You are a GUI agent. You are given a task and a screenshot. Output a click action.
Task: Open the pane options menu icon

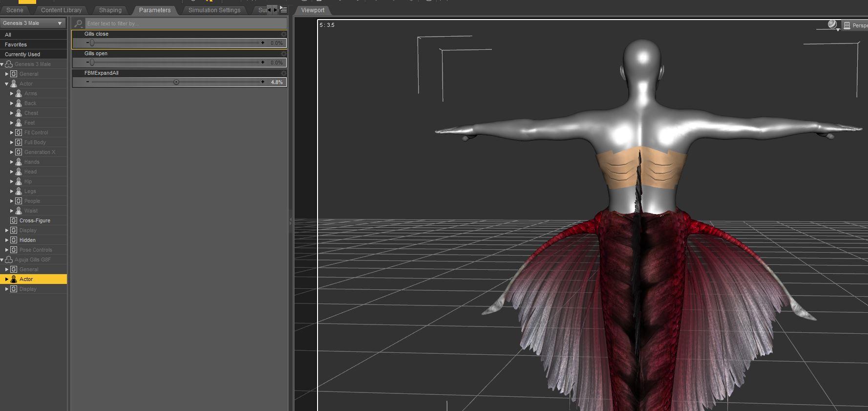click(x=283, y=10)
